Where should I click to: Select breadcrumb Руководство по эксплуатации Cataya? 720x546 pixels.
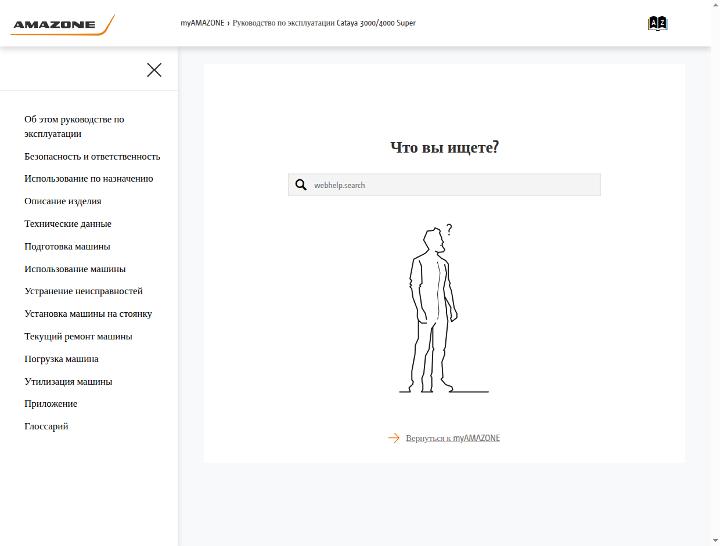[x=324, y=23]
